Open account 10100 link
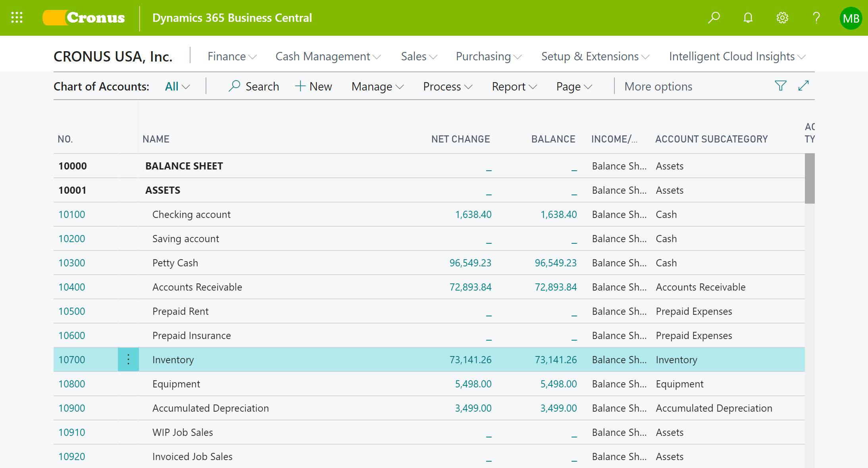Image resolution: width=868 pixels, height=468 pixels. coord(72,214)
